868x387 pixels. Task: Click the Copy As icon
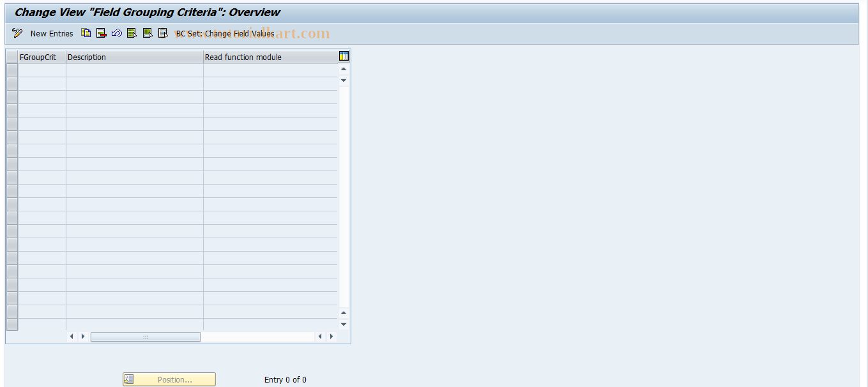[x=86, y=33]
